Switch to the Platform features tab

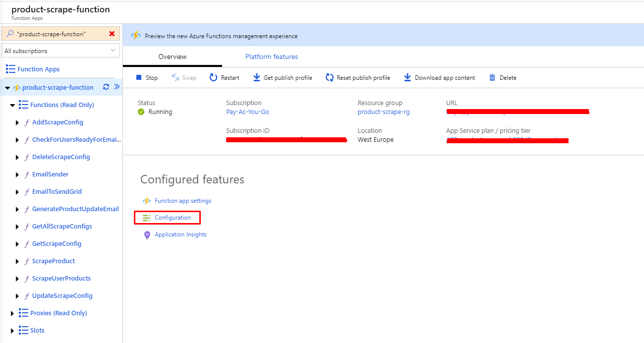(x=272, y=57)
